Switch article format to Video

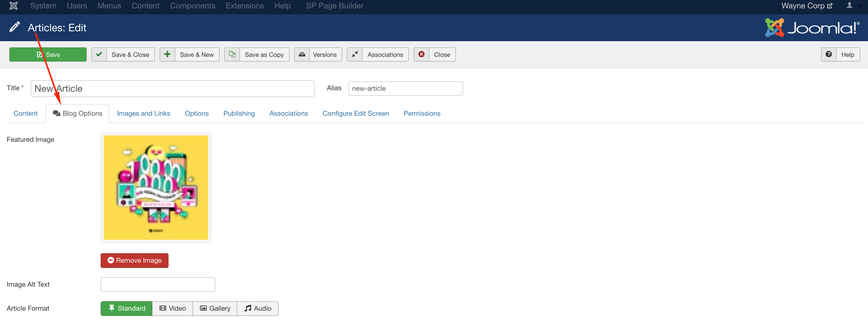tap(172, 308)
